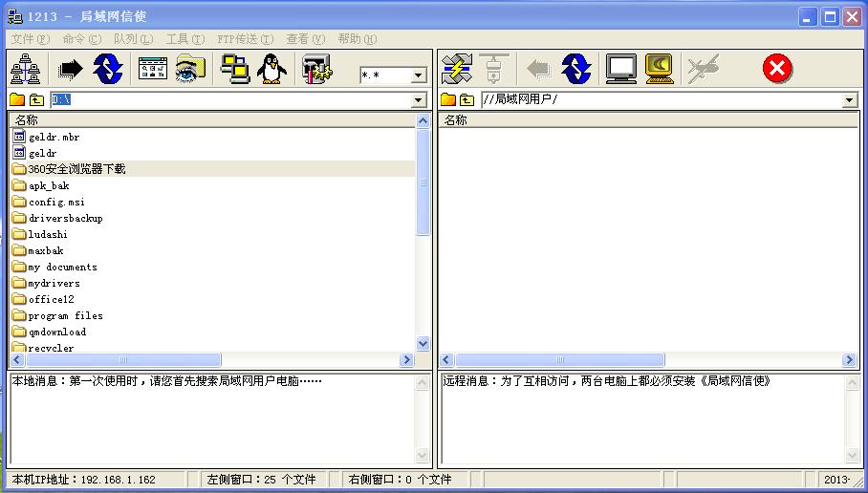Viewport: 868px width, 493px height.
Task: Select folder 360安全浏览器下载
Action: pyautogui.click(x=76, y=169)
